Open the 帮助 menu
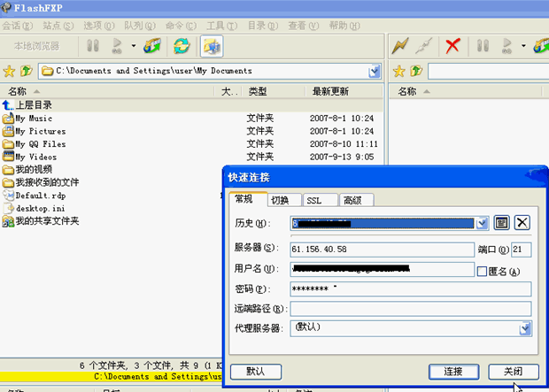The image size is (549, 392). pos(344,26)
